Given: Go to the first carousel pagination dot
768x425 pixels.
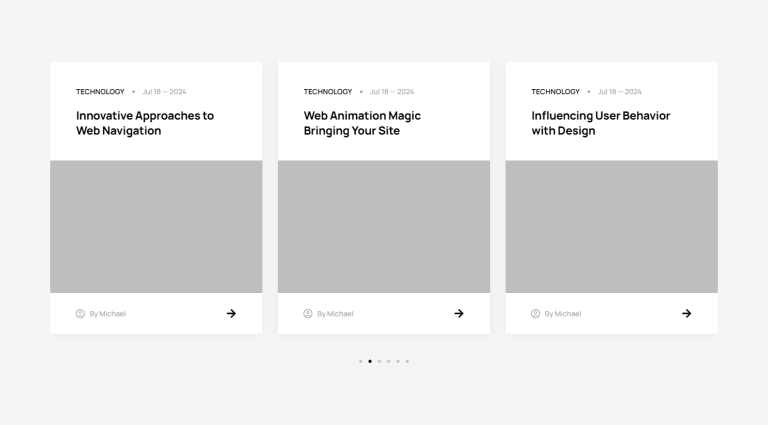Looking at the screenshot, I should point(361,361).
